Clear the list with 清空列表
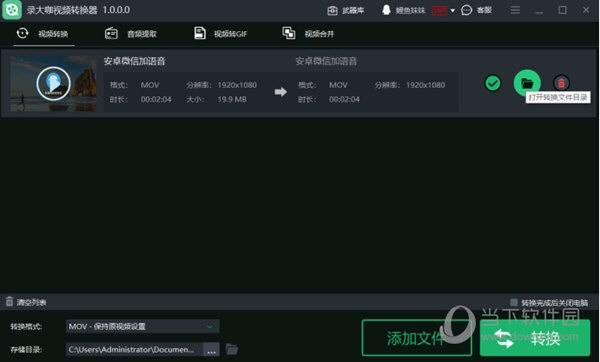This screenshot has width=600, height=362. tap(26, 302)
